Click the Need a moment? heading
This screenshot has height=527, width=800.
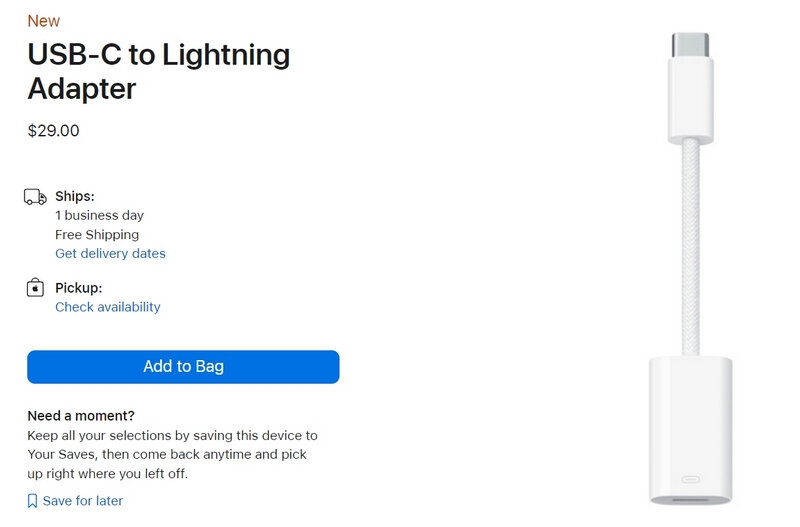(81, 416)
